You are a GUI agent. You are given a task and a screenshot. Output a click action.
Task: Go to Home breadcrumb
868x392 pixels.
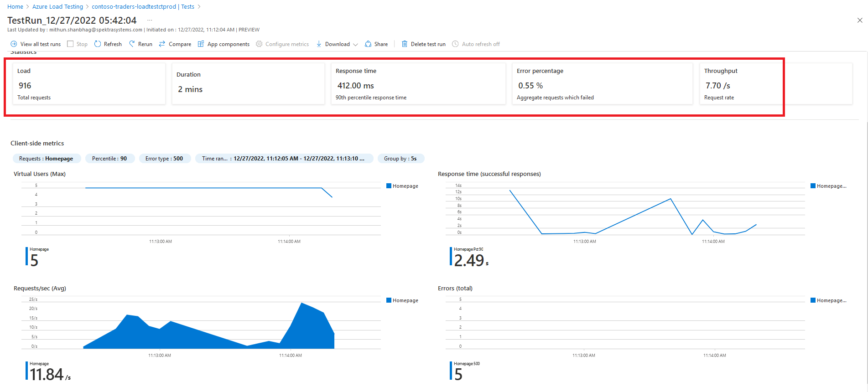pos(15,7)
